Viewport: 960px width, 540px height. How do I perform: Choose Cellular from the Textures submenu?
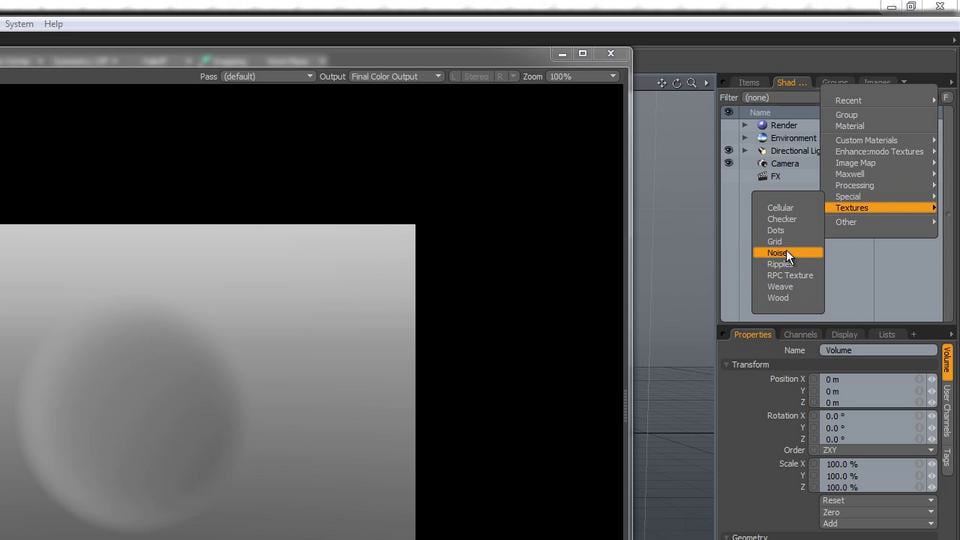click(787, 208)
